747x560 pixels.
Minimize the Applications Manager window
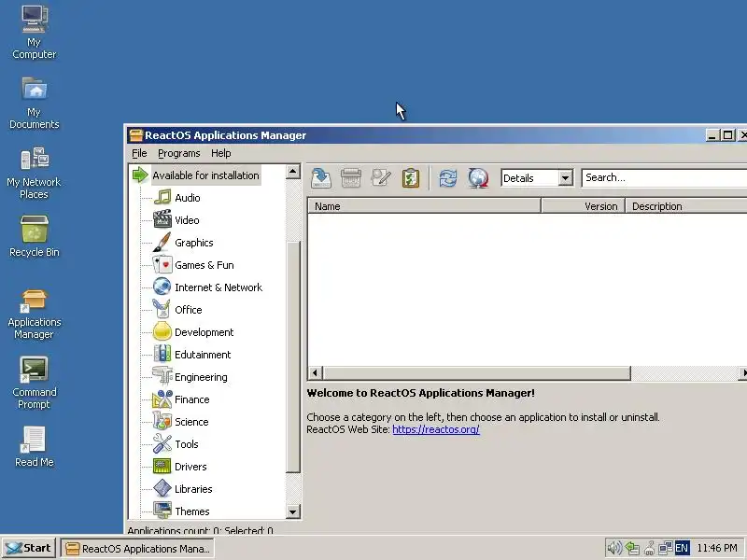[712, 135]
